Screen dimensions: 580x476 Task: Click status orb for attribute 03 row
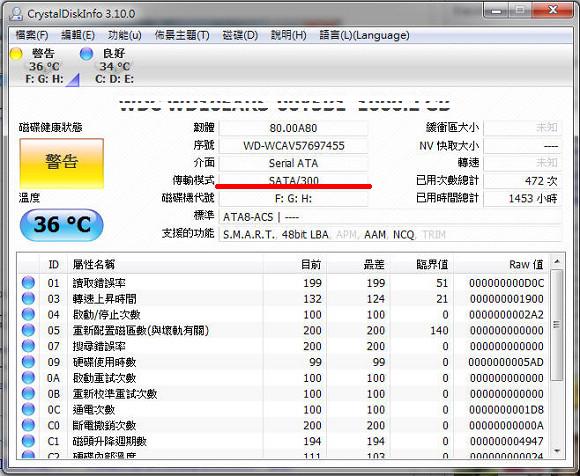(x=28, y=298)
